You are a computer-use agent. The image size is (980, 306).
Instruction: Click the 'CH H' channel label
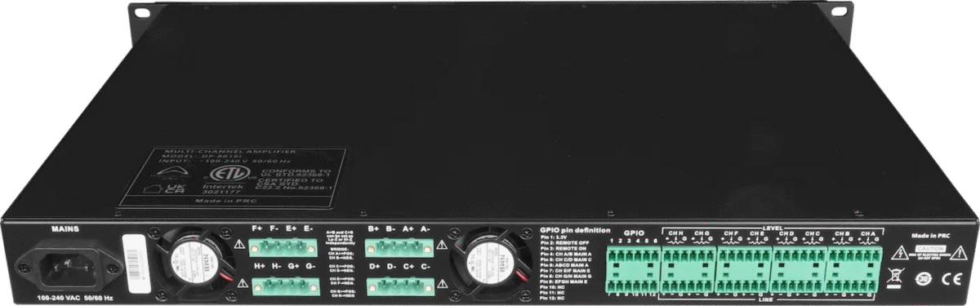click(676, 233)
